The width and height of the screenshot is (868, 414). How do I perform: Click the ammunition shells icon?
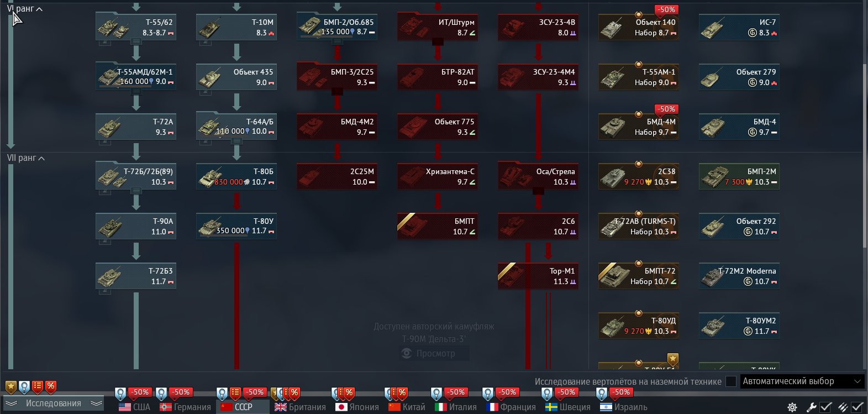843,407
